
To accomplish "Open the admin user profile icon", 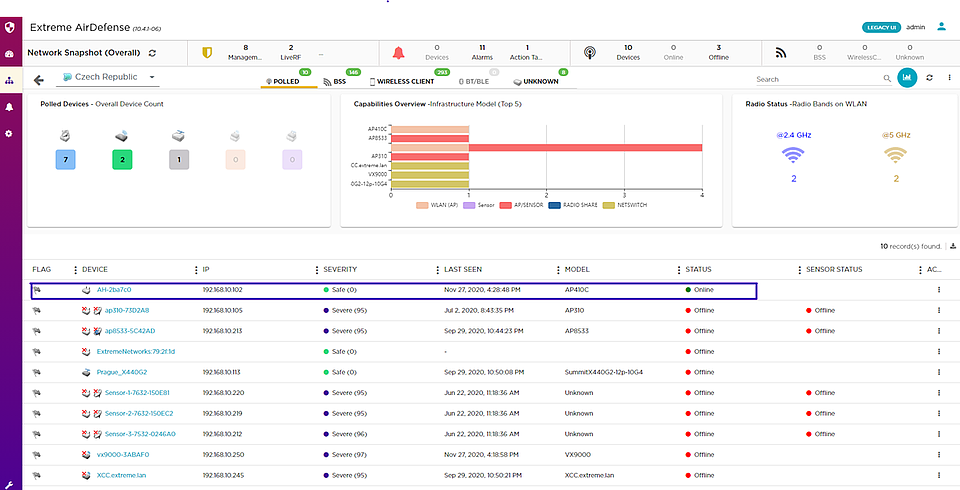I will point(942,27).
